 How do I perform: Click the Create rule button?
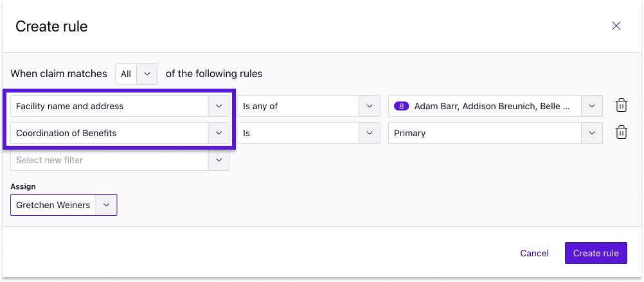point(596,253)
